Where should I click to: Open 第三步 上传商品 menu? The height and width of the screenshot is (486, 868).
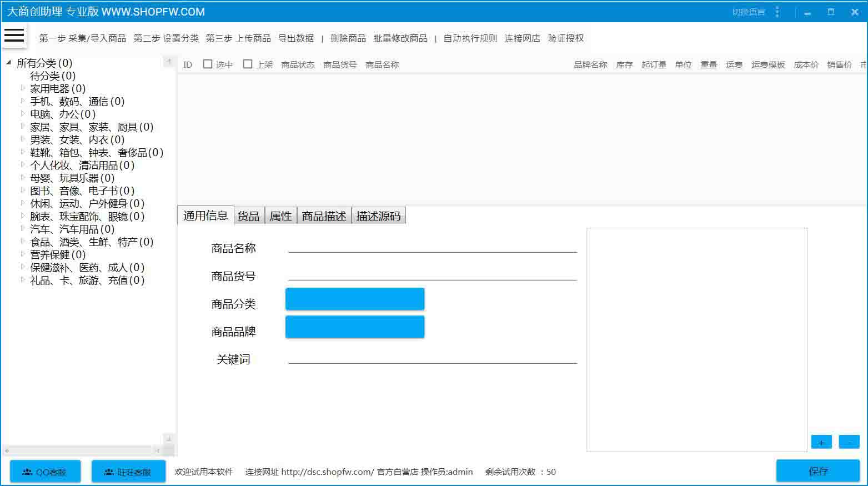tap(238, 38)
